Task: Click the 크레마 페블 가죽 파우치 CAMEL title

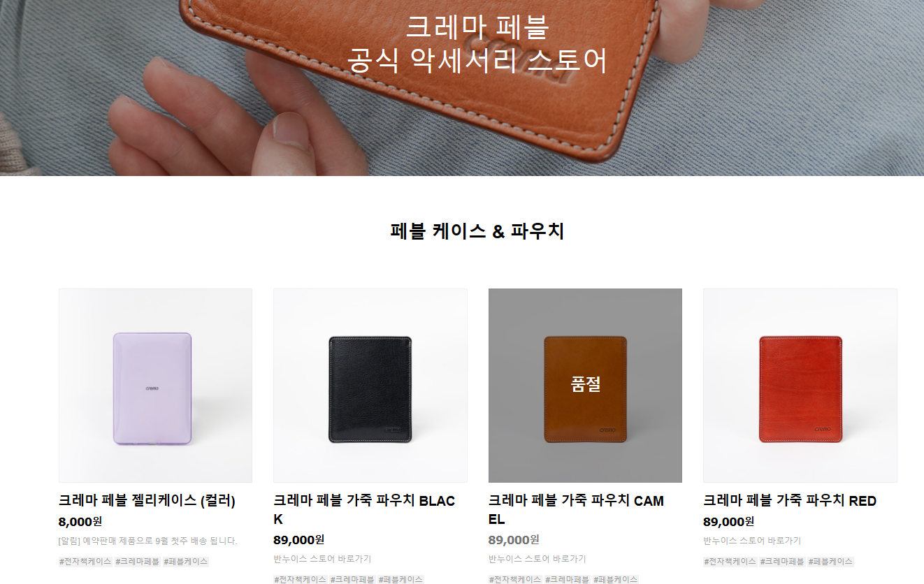Action: (577, 510)
